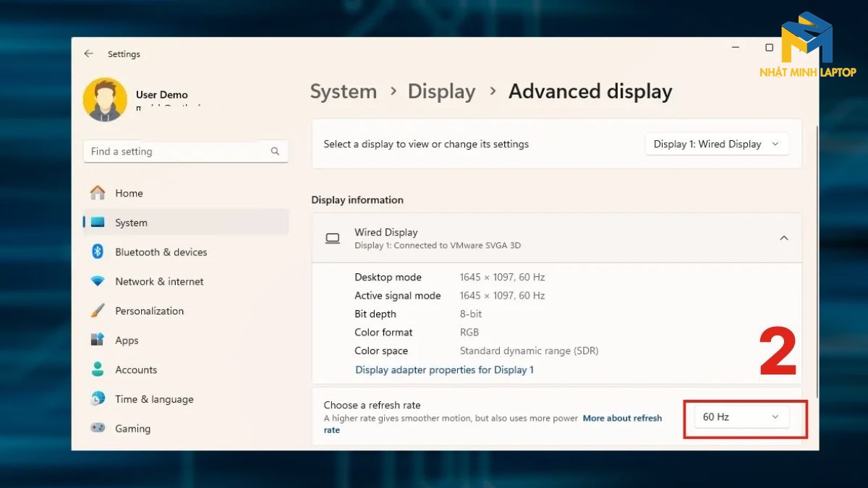
Task: Go to Display in the breadcrumb
Action: click(442, 92)
